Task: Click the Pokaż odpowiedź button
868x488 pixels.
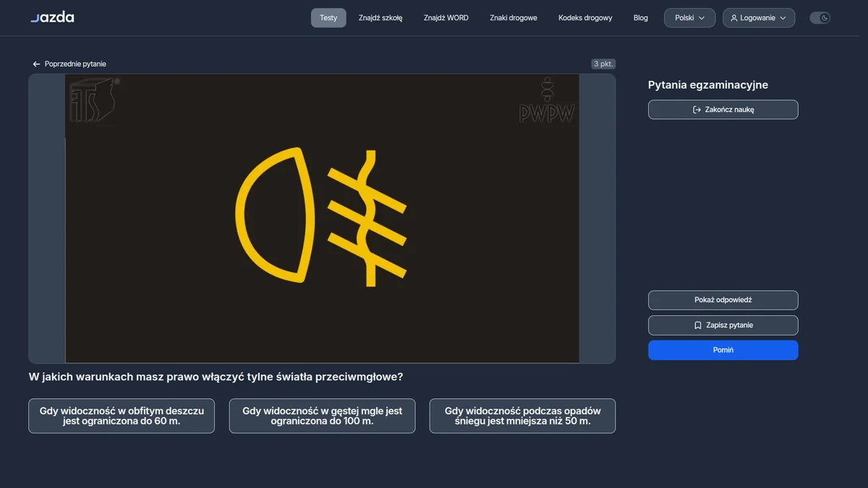Action: 723,300
